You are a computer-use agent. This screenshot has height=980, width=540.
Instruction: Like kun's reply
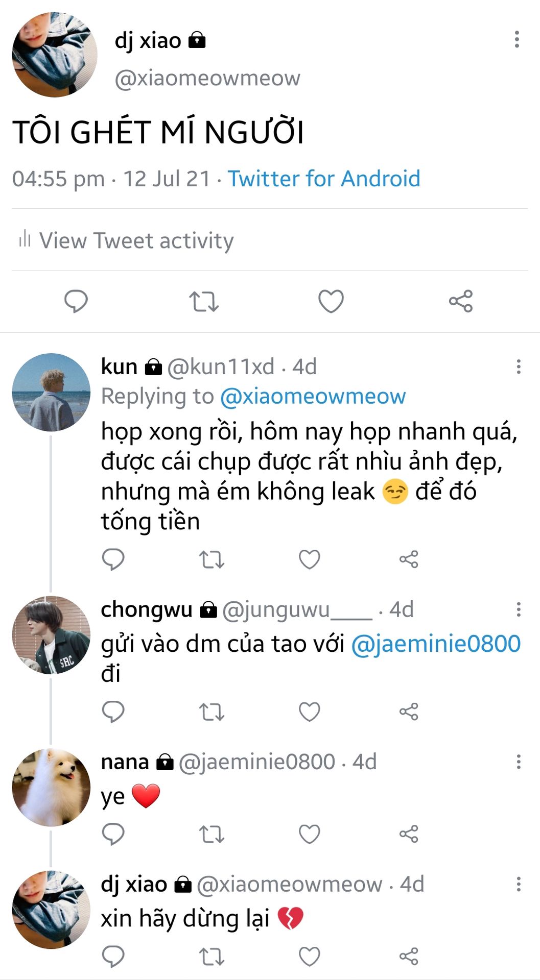click(309, 559)
